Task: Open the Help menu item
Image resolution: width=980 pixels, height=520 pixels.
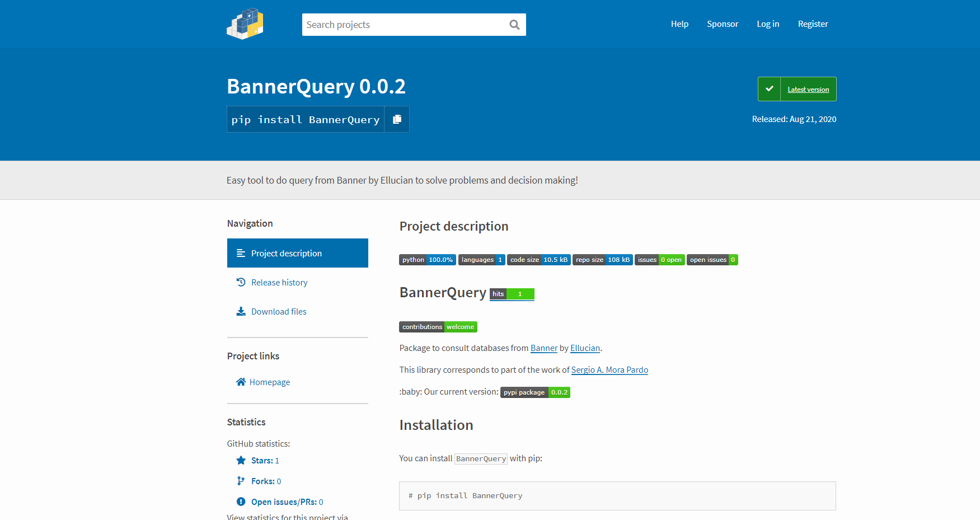Action: point(679,24)
